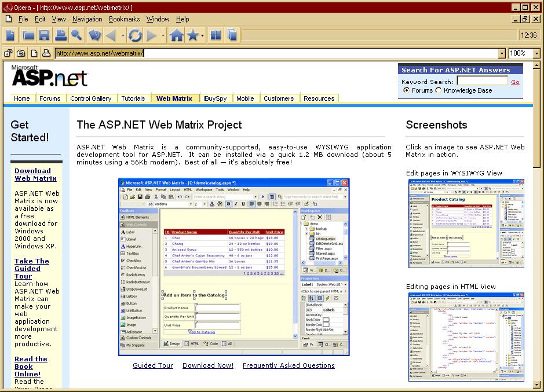544x392 pixels.
Task: Click the Read the Book Online! link
Action: pos(31,367)
